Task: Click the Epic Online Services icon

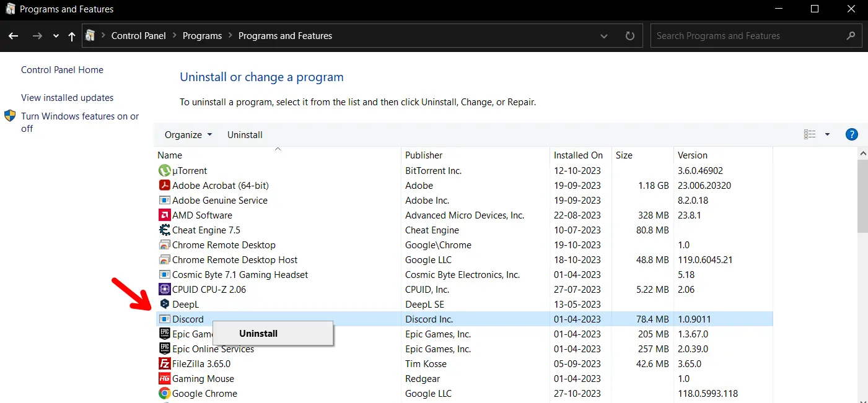Action: click(x=164, y=349)
